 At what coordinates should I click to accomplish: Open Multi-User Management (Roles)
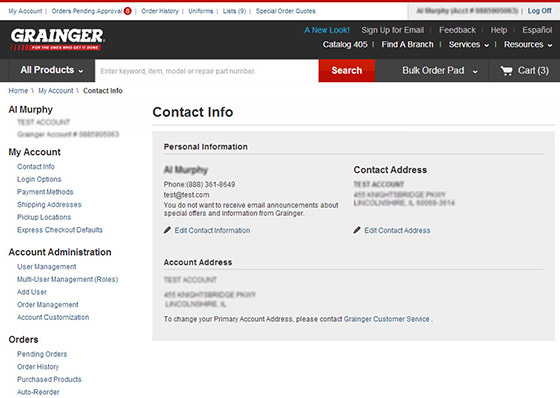[68, 279]
